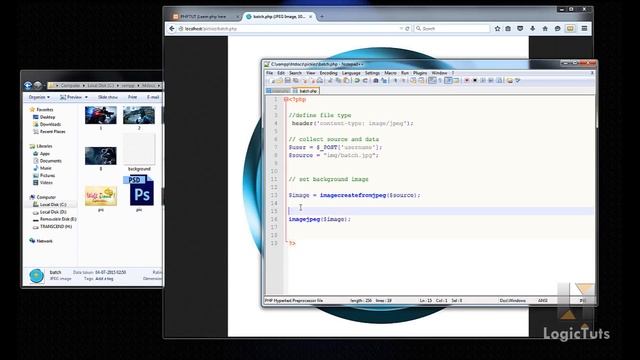The width and height of the screenshot is (640, 360).
Task: Click the Firefox Pocket icon
Action: pyautogui.click(x=520, y=29)
